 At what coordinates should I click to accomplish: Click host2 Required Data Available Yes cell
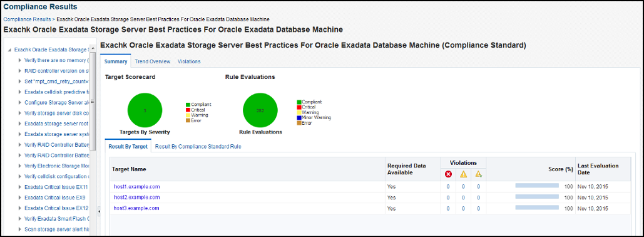tap(391, 197)
